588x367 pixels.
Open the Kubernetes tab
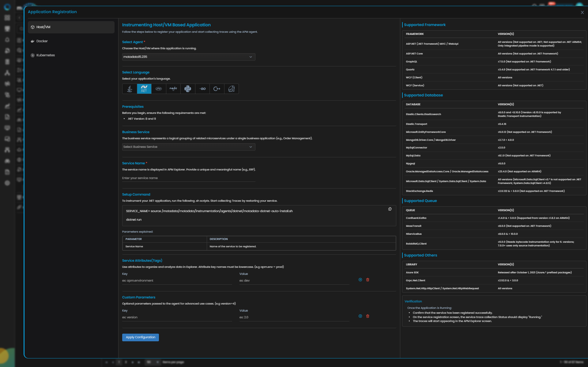(71, 55)
